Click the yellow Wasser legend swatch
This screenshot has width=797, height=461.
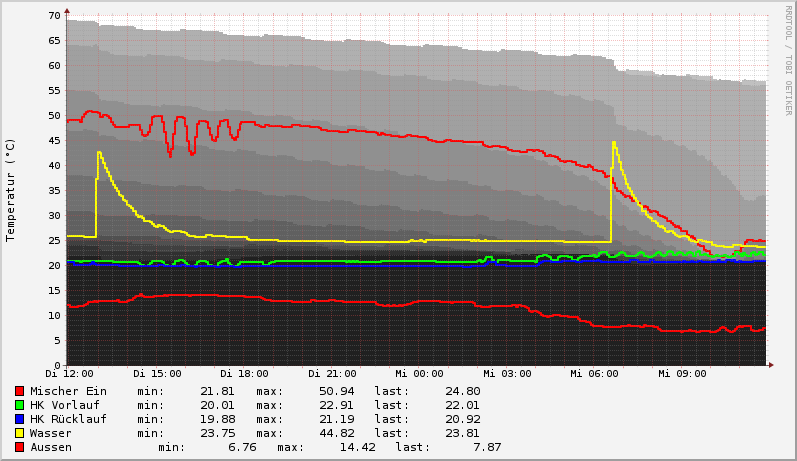pos(19,433)
